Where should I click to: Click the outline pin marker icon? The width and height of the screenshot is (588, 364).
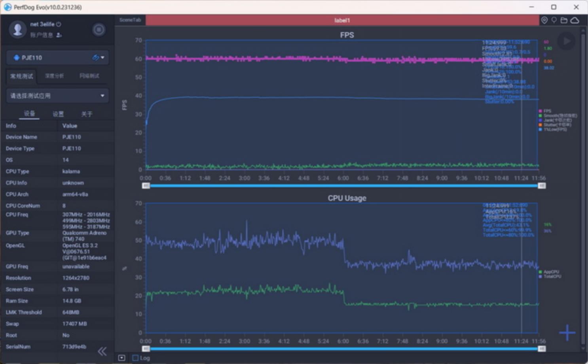click(554, 20)
